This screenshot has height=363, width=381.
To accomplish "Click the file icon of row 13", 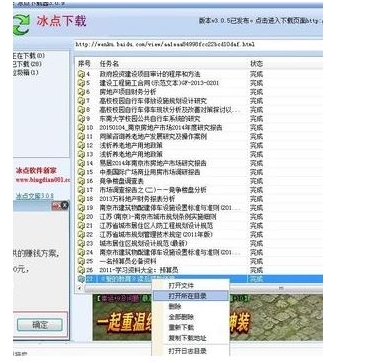I will click(81, 154).
